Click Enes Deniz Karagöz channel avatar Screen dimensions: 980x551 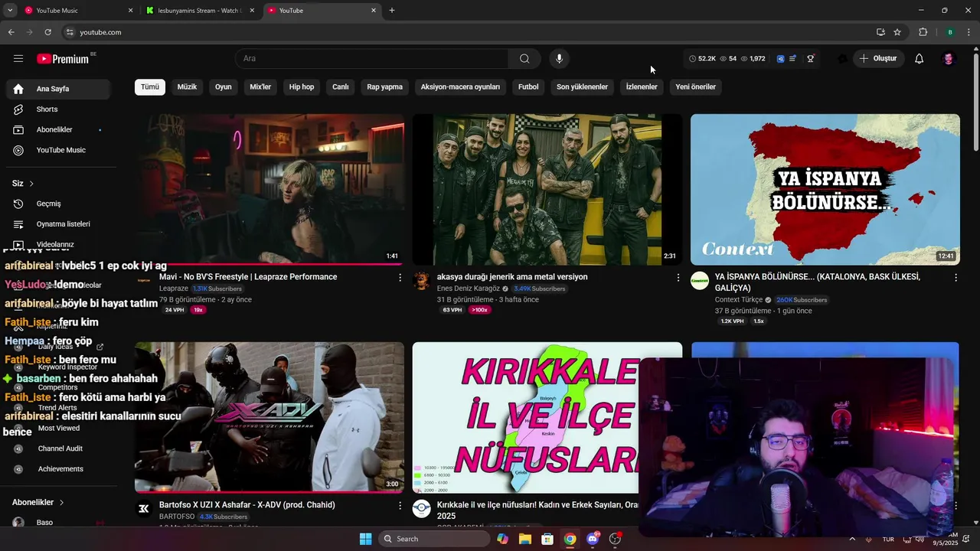tap(422, 281)
